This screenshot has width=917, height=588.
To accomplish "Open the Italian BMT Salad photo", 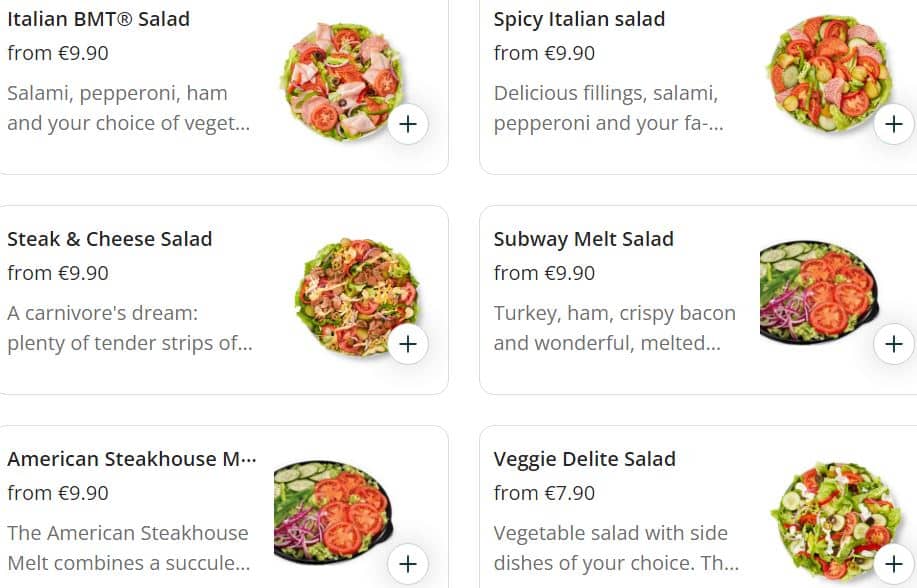I will pyautogui.click(x=338, y=78).
